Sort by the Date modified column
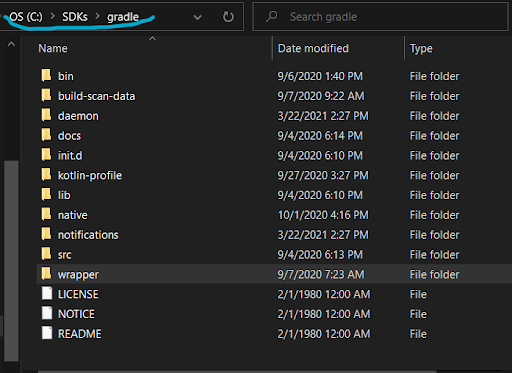This screenshot has width=512, height=373. [x=313, y=48]
